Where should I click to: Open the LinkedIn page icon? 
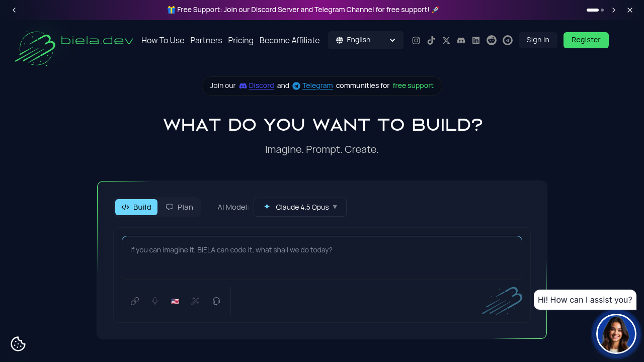(476, 40)
